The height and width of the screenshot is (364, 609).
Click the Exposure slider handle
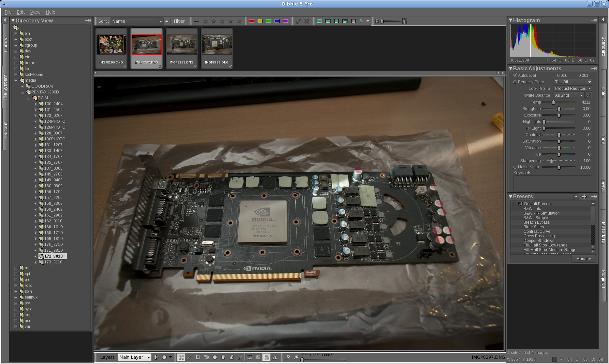559,115
